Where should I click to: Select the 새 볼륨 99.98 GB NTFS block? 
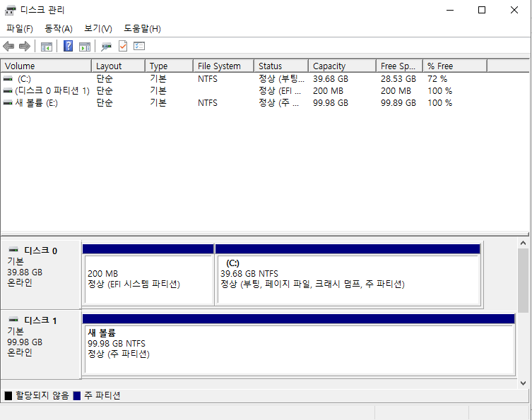(x=299, y=344)
